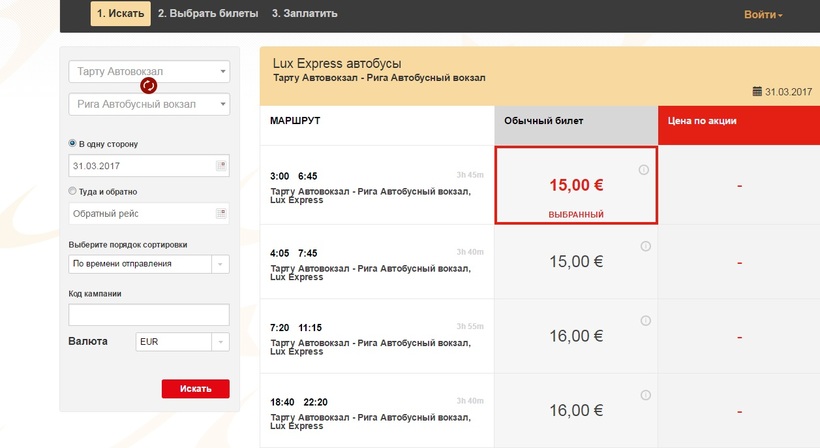Expand the Riga destination station dropdown
Screen dimensions: 820x448
[x=223, y=104]
